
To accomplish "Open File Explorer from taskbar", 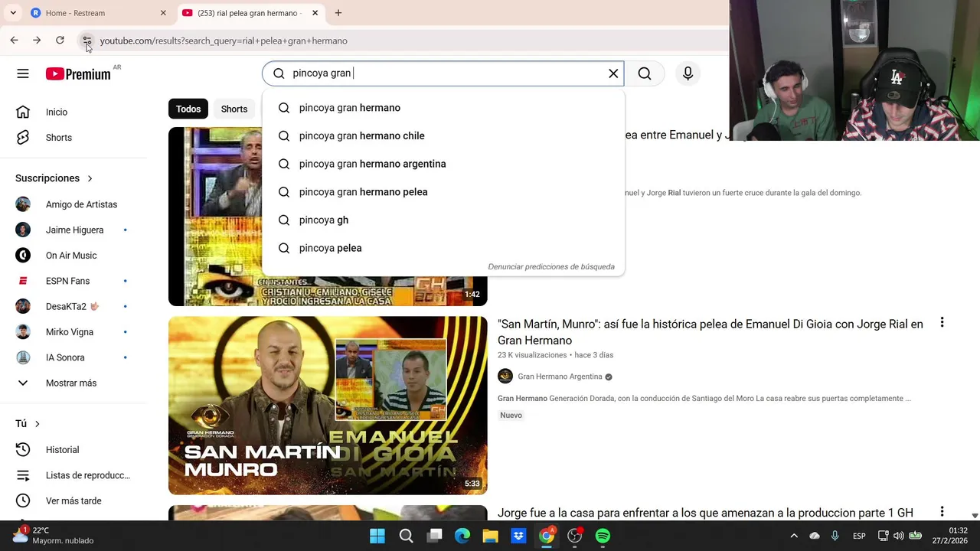I will (490, 536).
